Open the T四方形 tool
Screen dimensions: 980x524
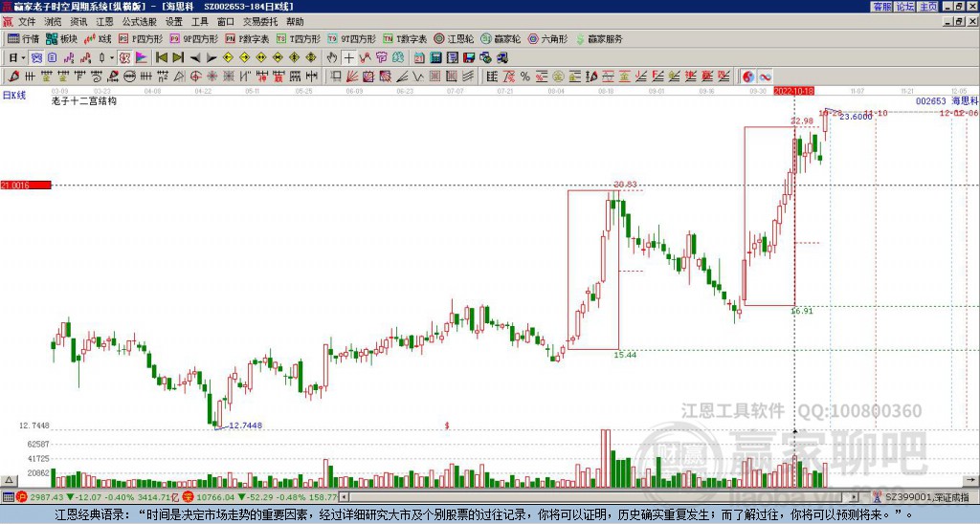(x=299, y=38)
